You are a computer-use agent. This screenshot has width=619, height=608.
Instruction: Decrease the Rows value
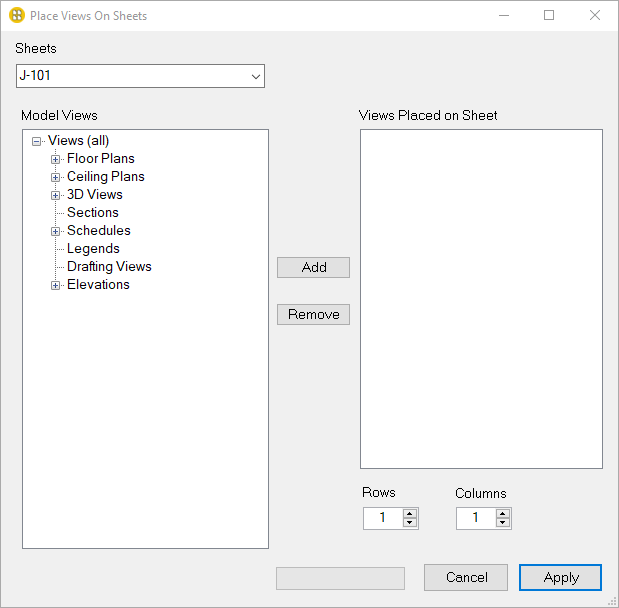point(410,523)
